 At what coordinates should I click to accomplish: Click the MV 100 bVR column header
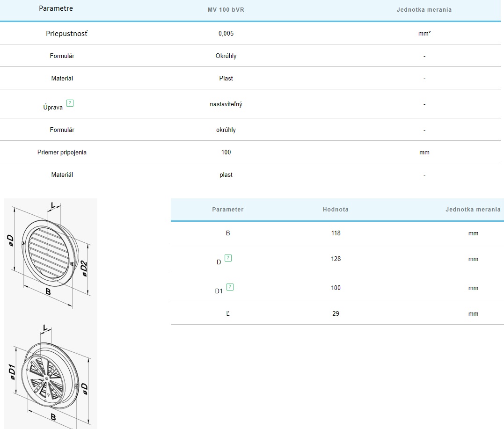226,10
